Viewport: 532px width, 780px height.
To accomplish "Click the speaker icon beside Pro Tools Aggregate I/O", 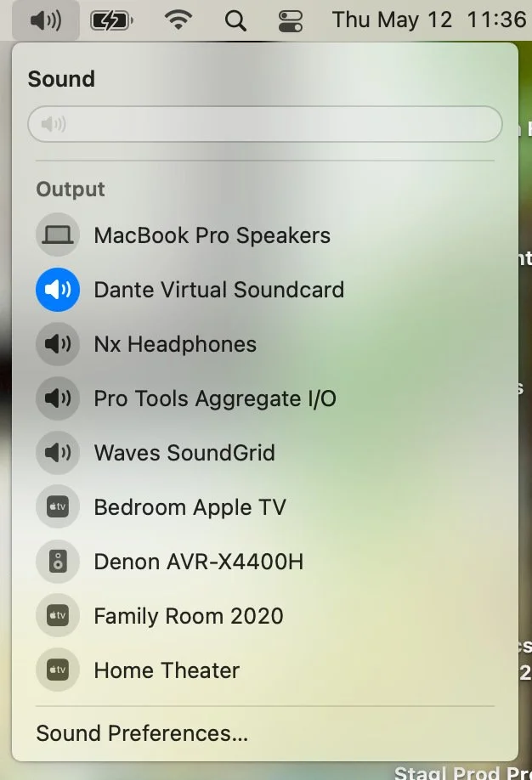I will click(x=58, y=398).
